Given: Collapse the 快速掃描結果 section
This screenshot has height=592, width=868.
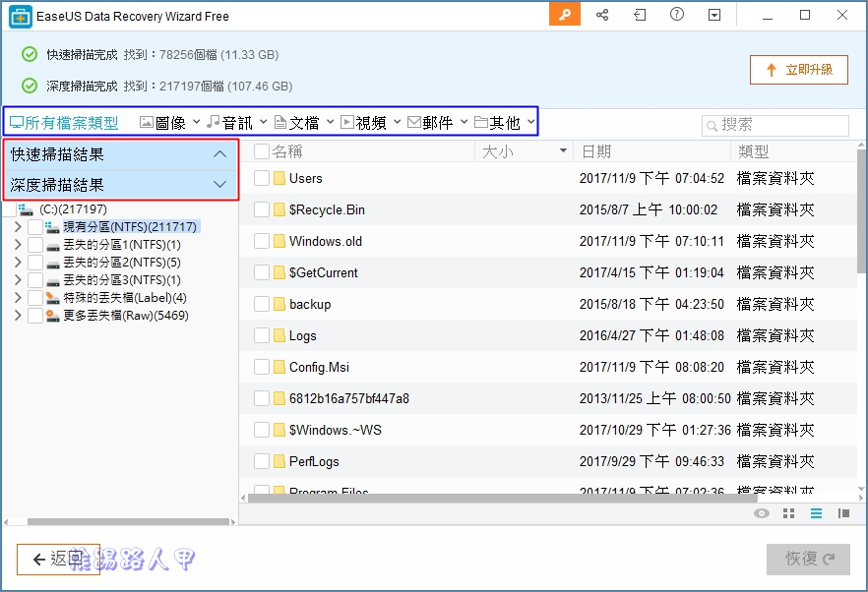Looking at the screenshot, I should coord(219,153).
